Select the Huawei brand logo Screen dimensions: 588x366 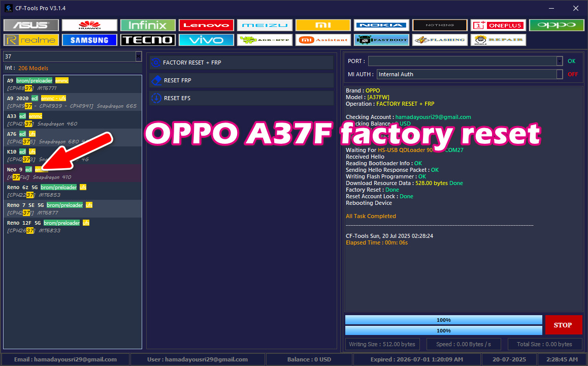click(x=90, y=25)
